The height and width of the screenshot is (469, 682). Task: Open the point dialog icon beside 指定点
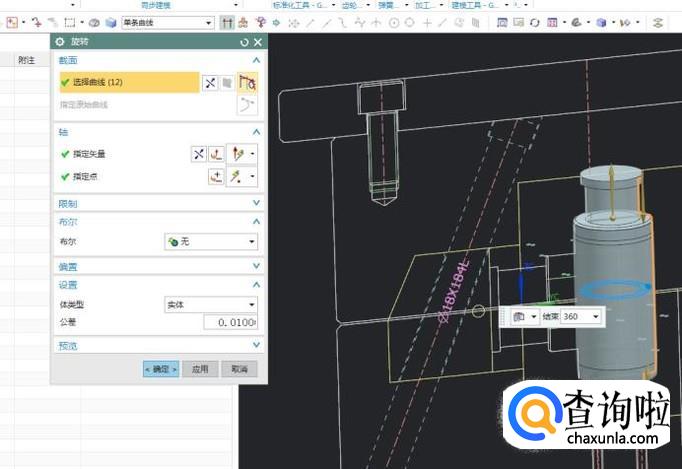(x=216, y=177)
